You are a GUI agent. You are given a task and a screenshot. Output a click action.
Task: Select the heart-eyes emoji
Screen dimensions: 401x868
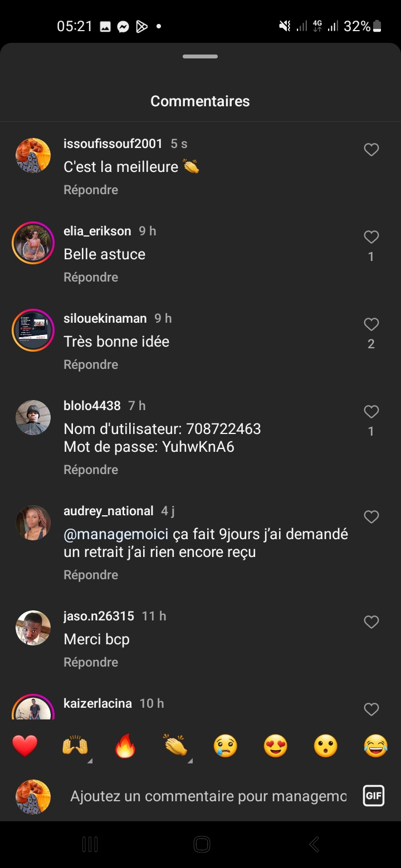point(276,746)
